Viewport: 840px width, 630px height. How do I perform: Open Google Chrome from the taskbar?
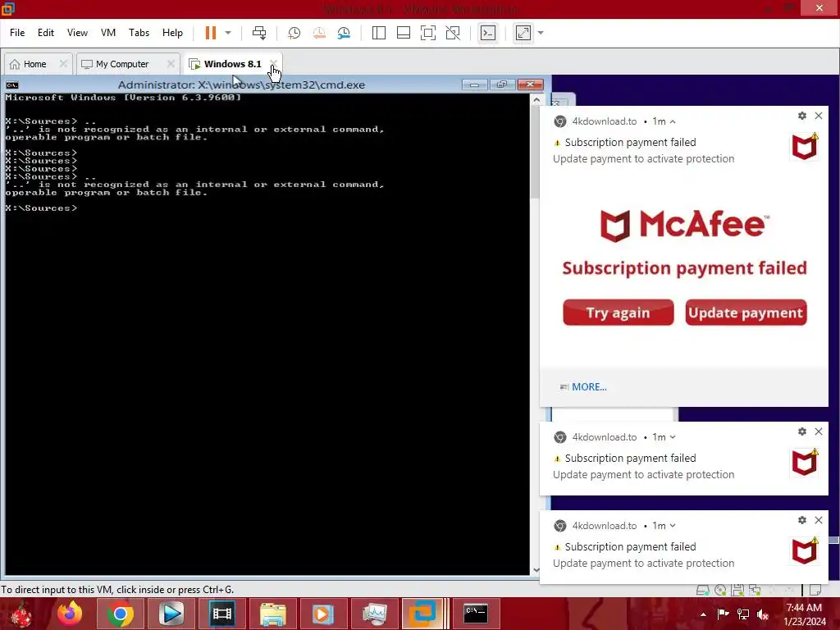point(120,614)
